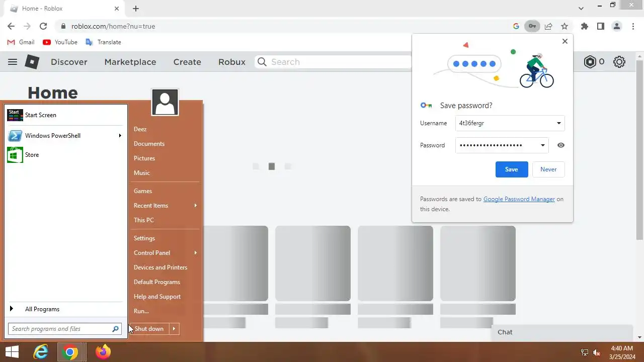Viewport: 644px width, 362px height.
Task: Open Games from the Start menu
Action: 143,191
